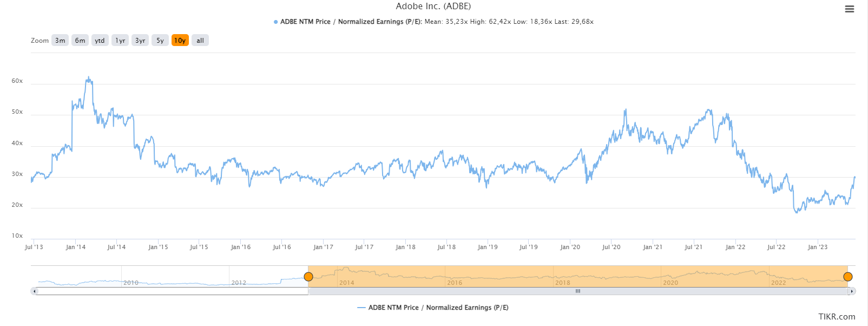Choose the 1yr zoom range
Image resolution: width=868 pixels, height=326 pixels.
120,41
